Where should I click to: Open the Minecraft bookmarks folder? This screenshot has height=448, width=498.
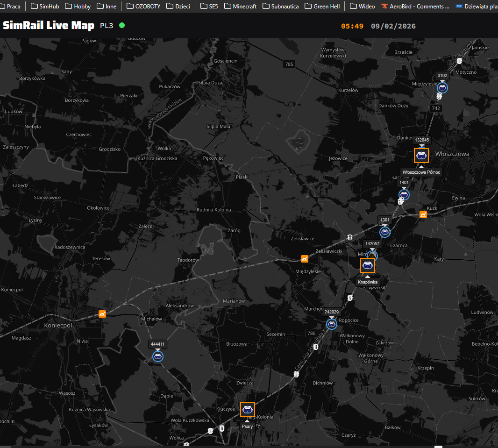click(x=241, y=7)
